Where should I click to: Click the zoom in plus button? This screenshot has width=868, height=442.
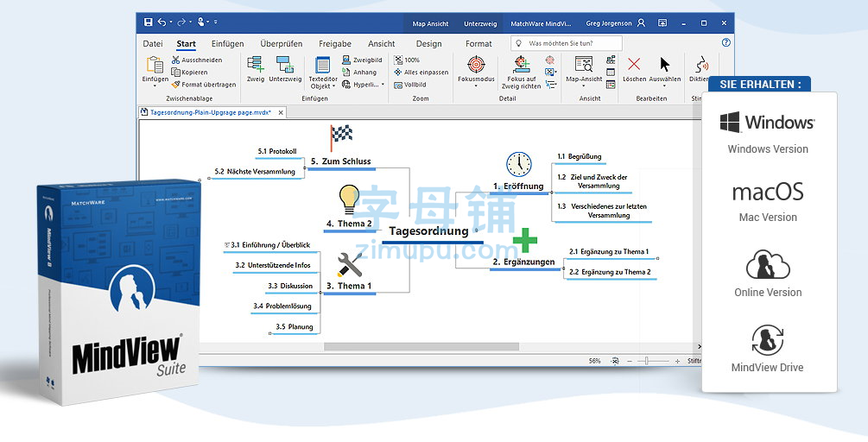coord(678,361)
